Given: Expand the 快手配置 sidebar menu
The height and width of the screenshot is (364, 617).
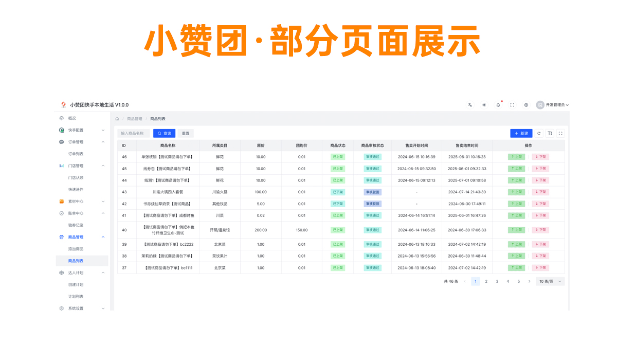Looking at the screenshot, I should [82, 130].
